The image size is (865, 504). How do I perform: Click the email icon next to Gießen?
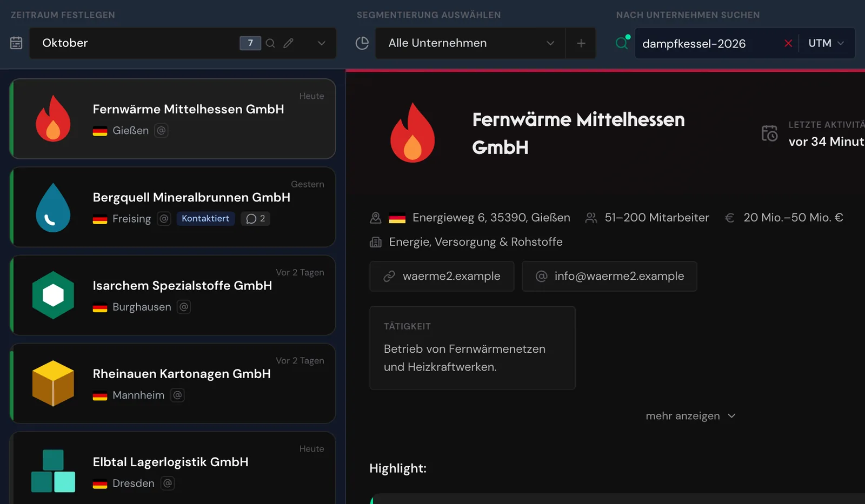[x=161, y=130]
